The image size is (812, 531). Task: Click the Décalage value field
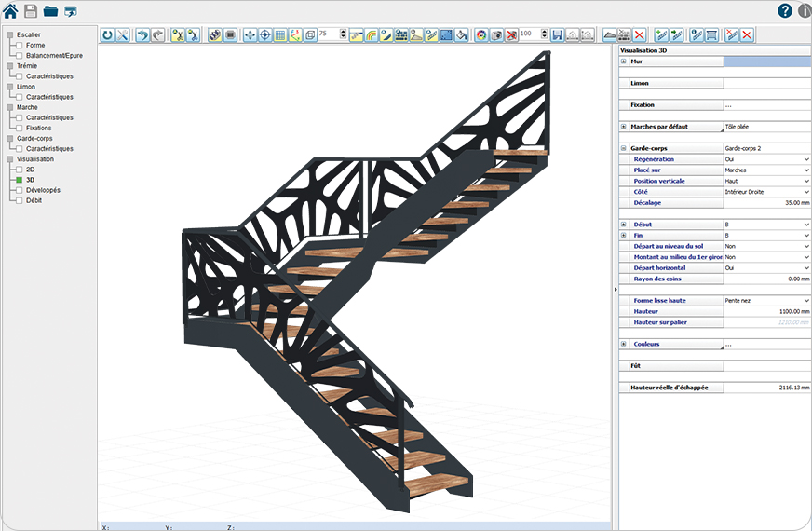[766, 202]
